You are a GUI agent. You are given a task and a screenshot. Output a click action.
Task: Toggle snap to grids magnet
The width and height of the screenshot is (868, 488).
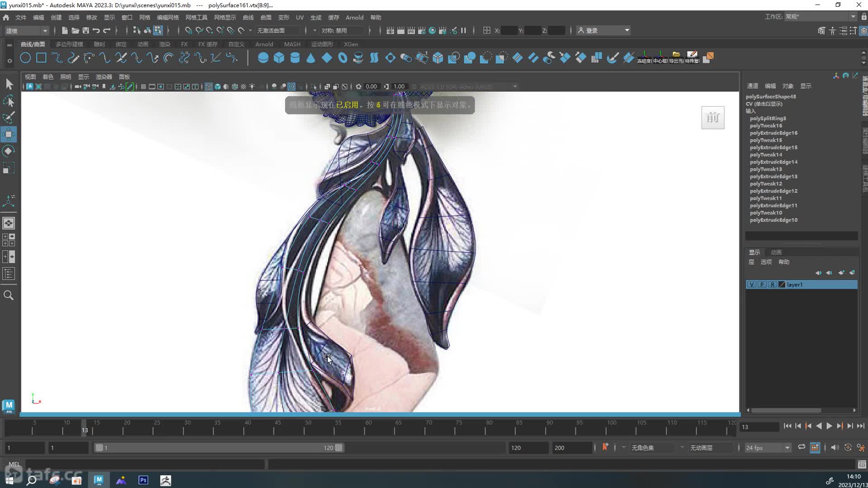(189, 30)
